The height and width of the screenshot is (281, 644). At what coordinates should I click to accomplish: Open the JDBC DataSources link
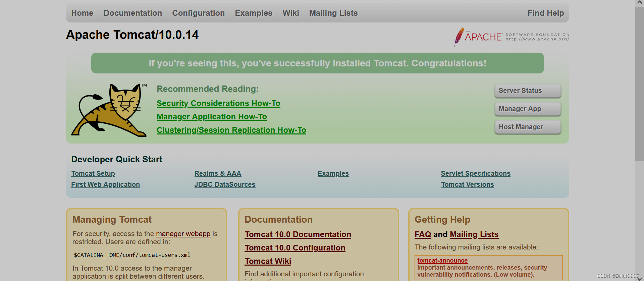[x=225, y=184]
